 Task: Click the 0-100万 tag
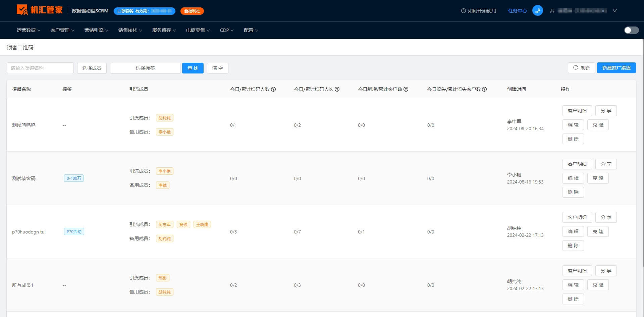coord(74,178)
